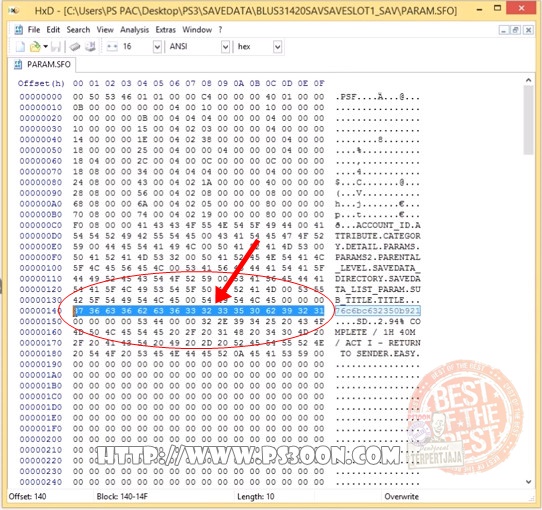Open the ? help menu

point(220,30)
